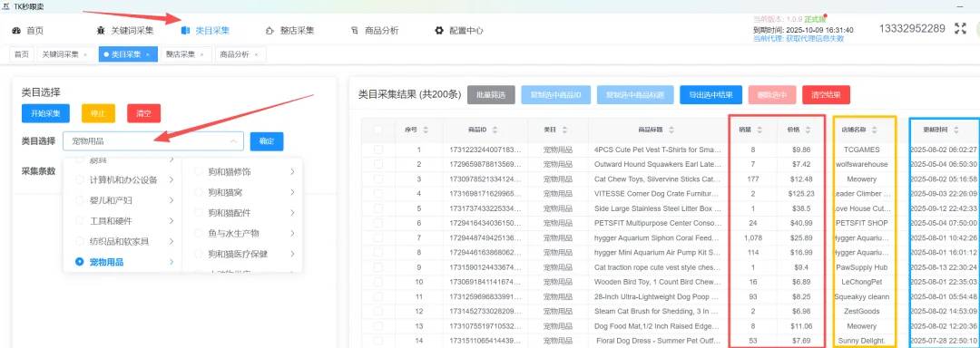Click the icon beside 商品分析 in navigation
980x348 pixels.
[x=355, y=31]
